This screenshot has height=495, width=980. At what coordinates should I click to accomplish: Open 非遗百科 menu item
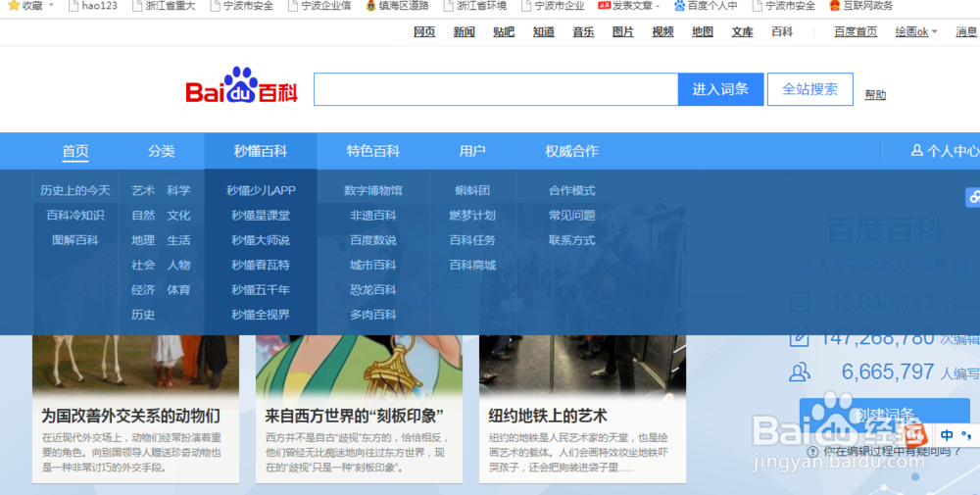(x=373, y=215)
